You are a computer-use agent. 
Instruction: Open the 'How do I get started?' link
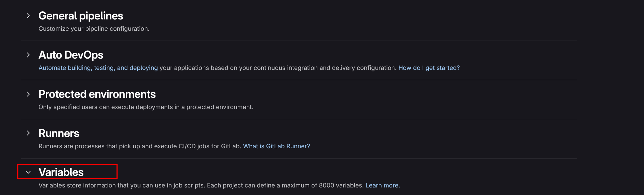[x=429, y=68]
